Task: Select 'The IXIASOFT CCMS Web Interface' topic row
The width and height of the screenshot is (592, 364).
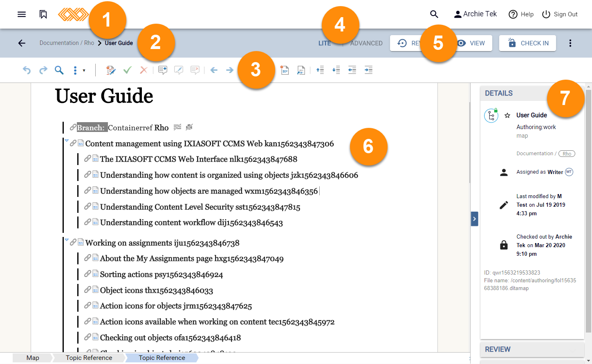Action: click(199, 159)
